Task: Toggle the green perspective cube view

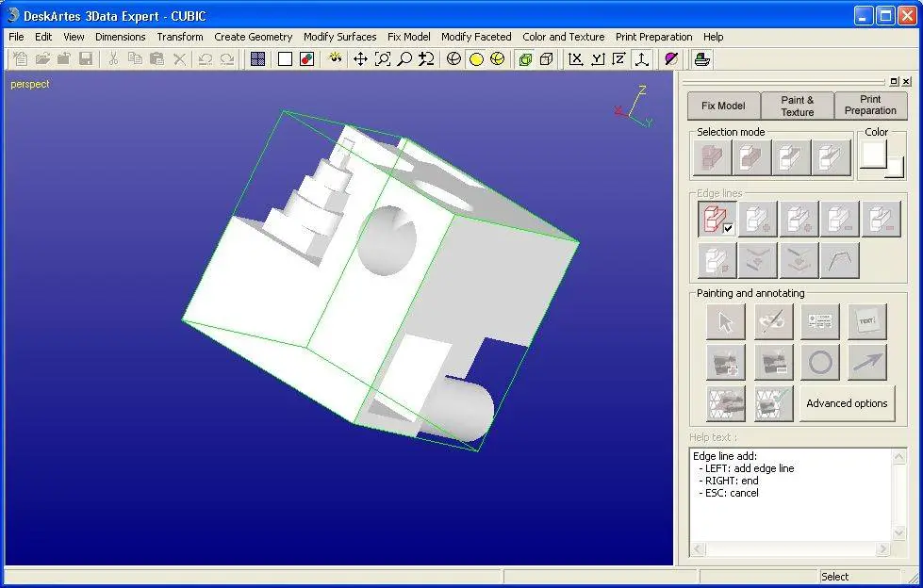Action: (524, 58)
